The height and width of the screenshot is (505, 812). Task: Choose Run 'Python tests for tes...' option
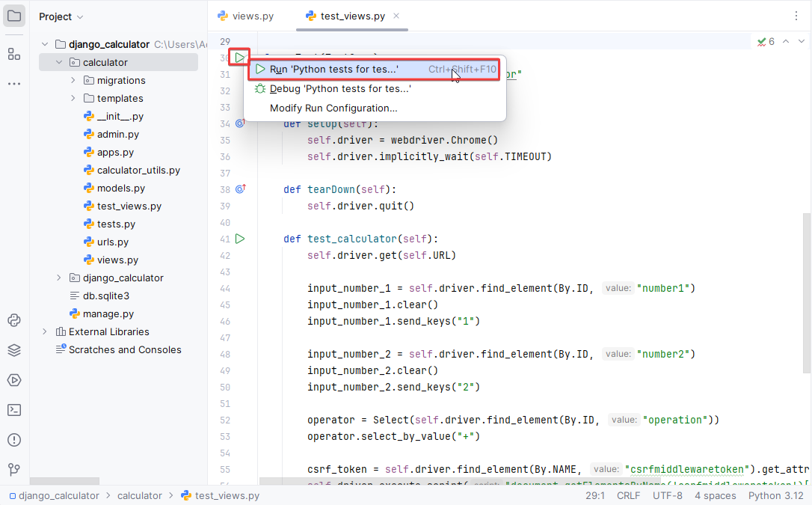[x=334, y=69]
